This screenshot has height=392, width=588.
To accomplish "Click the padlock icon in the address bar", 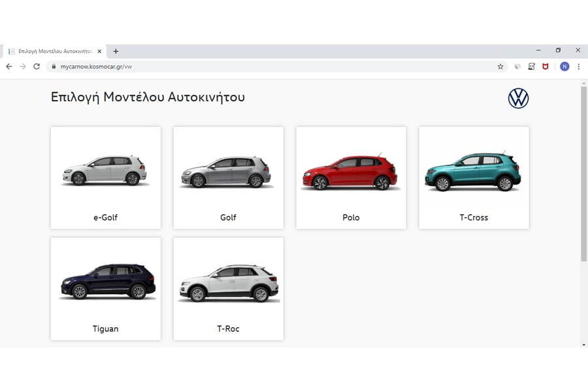I will click(x=52, y=66).
